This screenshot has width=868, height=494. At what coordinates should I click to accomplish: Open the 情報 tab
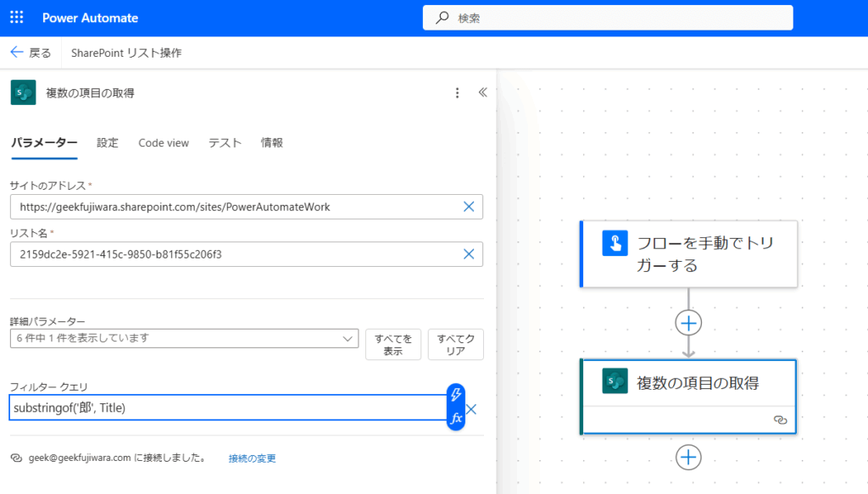click(272, 142)
